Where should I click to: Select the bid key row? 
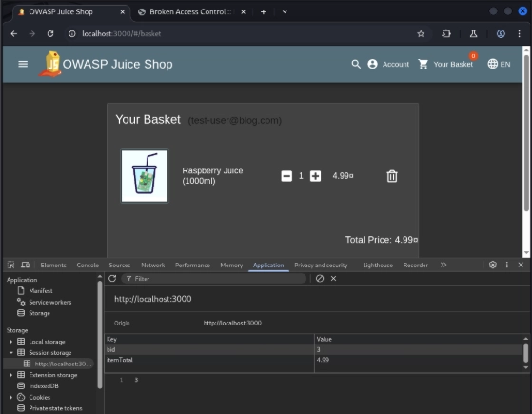pyautogui.click(x=313, y=349)
